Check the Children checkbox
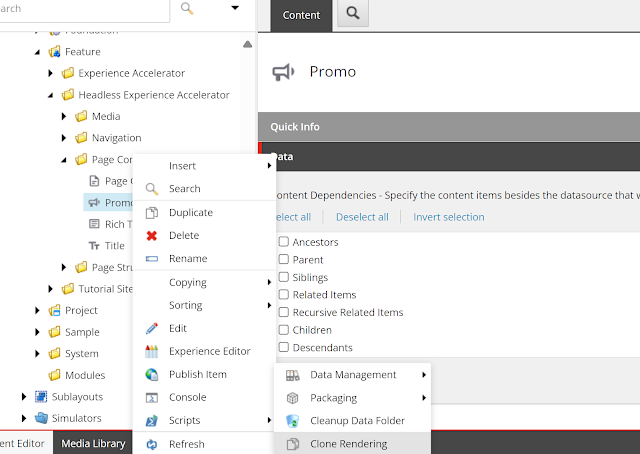 (284, 329)
